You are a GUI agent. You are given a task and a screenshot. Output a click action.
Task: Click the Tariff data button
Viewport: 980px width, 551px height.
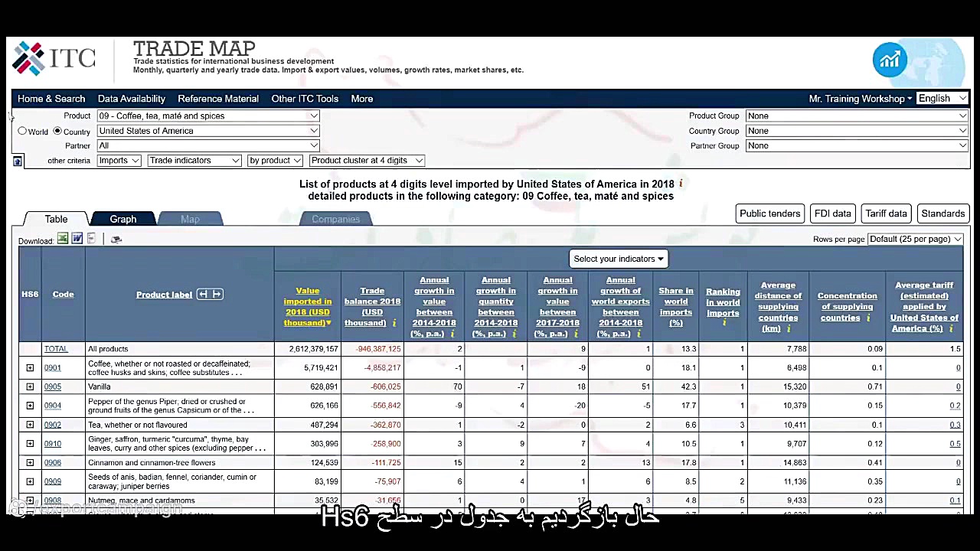point(887,214)
